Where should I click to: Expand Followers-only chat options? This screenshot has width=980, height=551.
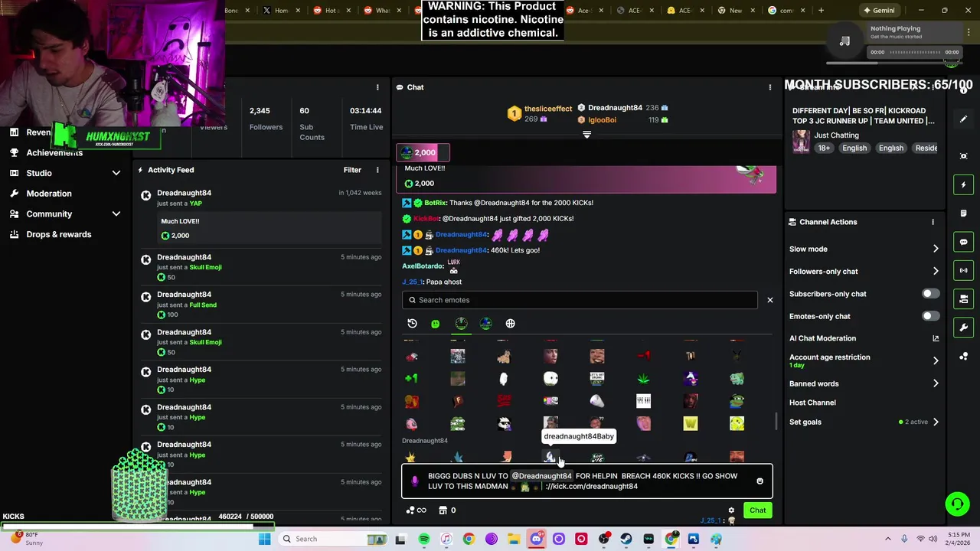[x=936, y=271]
